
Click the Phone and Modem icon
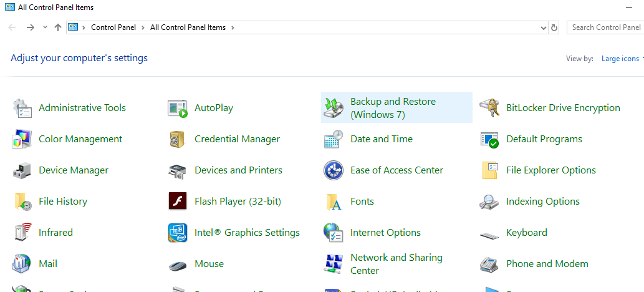489,264
